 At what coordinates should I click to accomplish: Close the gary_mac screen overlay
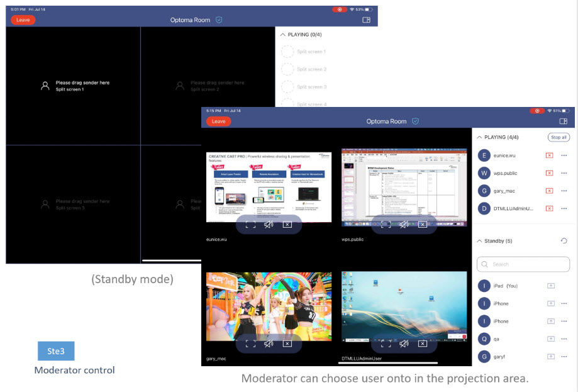tap(287, 344)
